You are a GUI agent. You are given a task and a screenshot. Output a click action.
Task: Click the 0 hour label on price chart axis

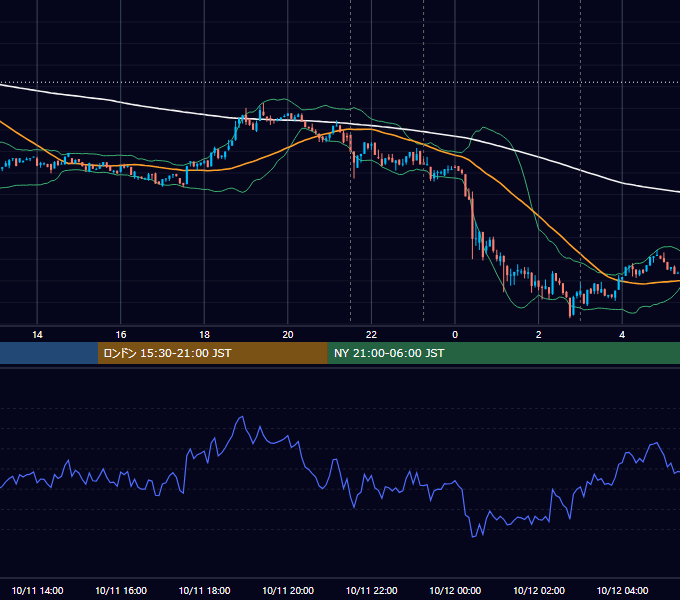point(455,335)
